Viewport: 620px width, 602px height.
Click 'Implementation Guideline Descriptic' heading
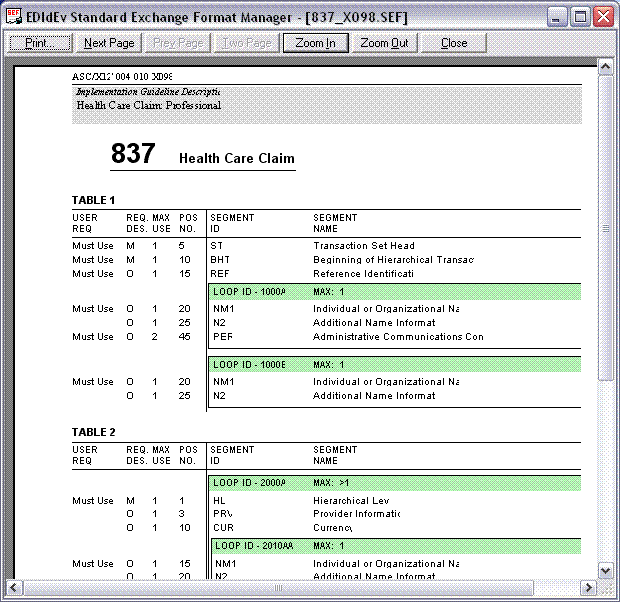[x=148, y=92]
